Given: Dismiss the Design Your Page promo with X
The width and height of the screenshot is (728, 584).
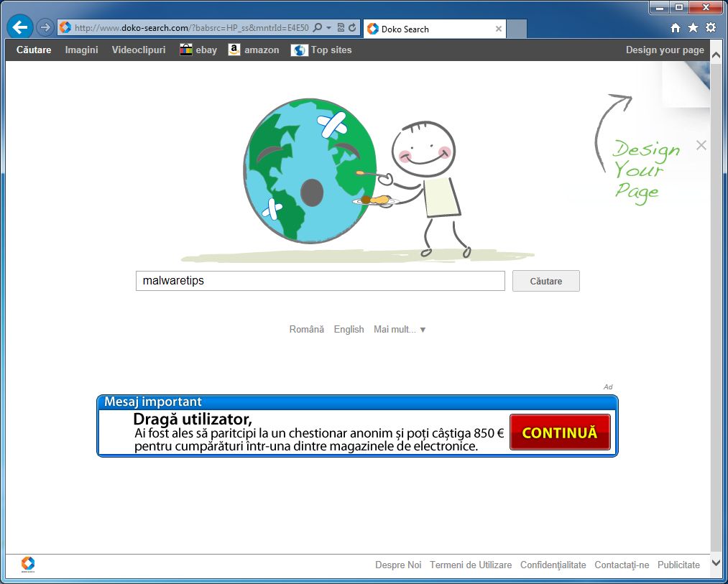Looking at the screenshot, I should point(701,145).
